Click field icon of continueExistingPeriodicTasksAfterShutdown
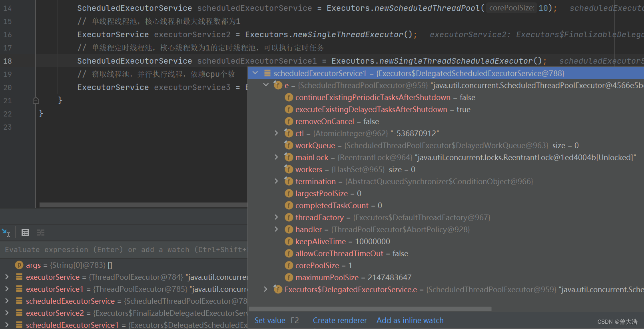644x329 pixels. pyautogui.click(x=289, y=97)
